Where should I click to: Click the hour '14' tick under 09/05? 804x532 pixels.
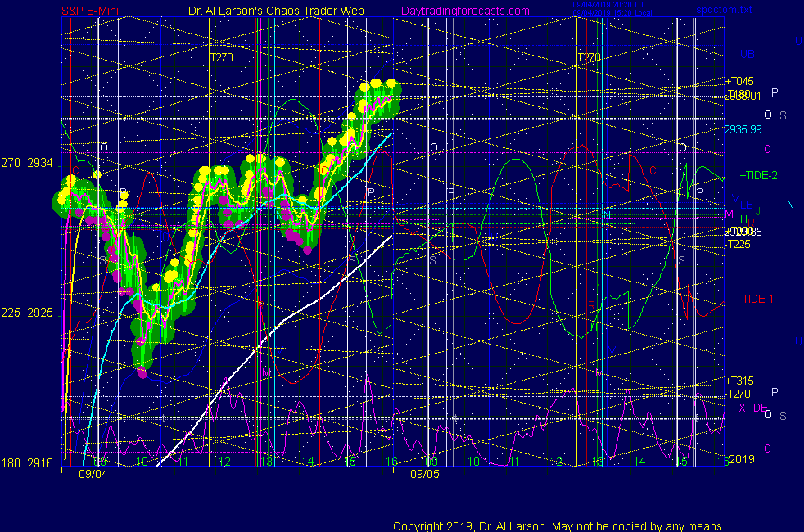pos(639,462)
